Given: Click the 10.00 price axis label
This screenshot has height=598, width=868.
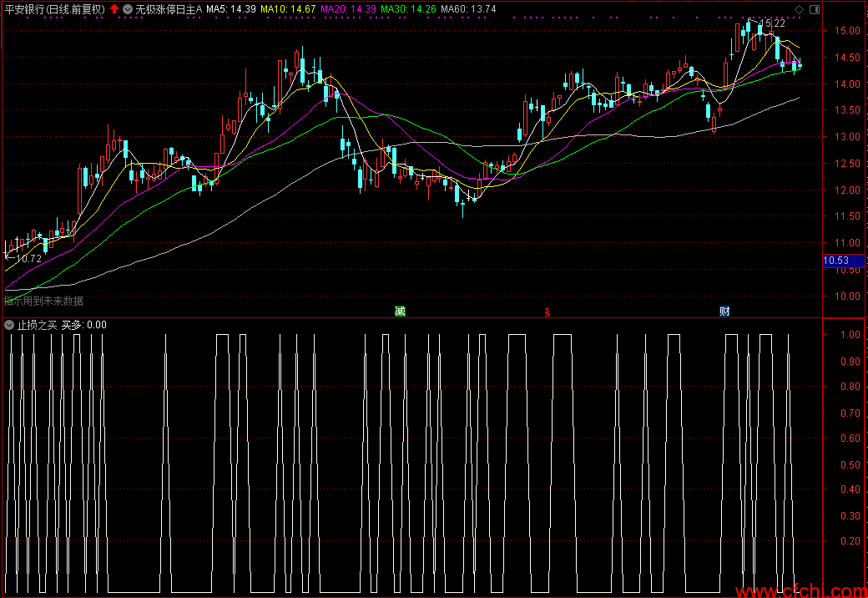Looking at the screenshot, I should (x=847, y=296).
